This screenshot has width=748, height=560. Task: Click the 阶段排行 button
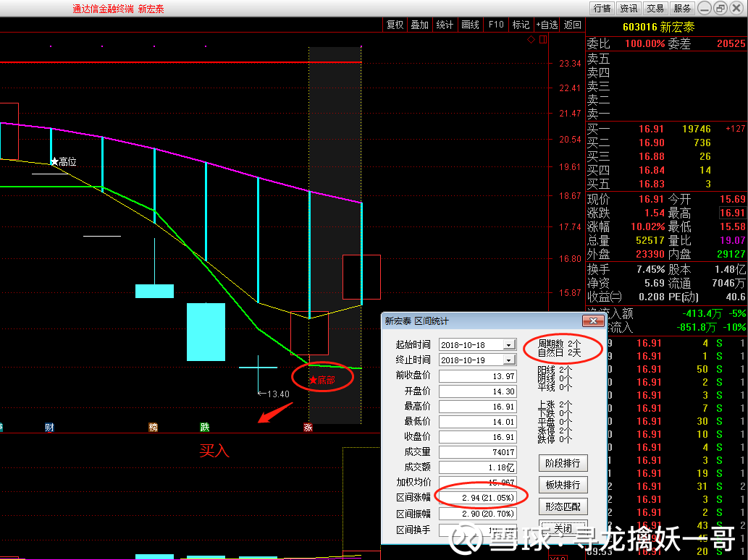563,463
